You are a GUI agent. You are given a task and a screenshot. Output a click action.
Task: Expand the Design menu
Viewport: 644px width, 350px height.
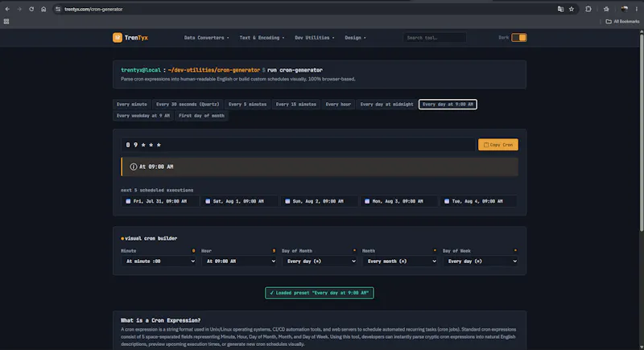tap(355, 37)
